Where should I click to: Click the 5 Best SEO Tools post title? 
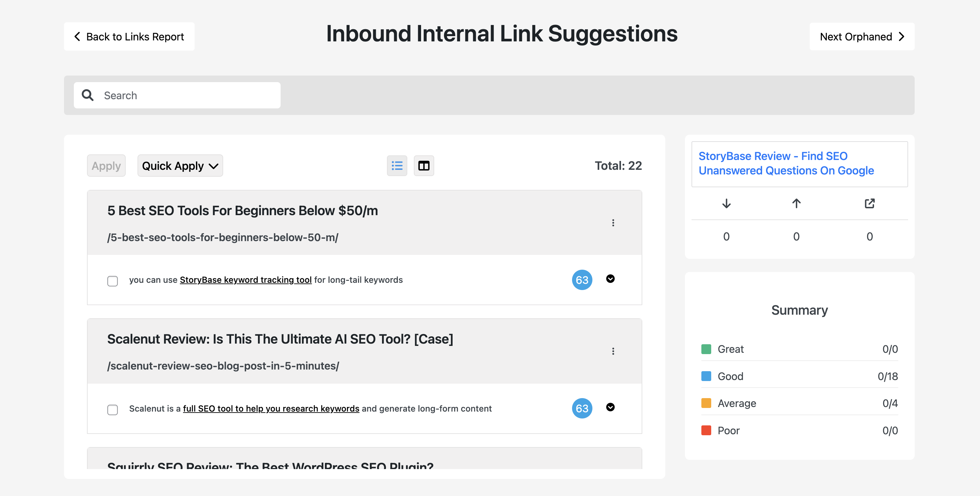(x=243, y=211)
